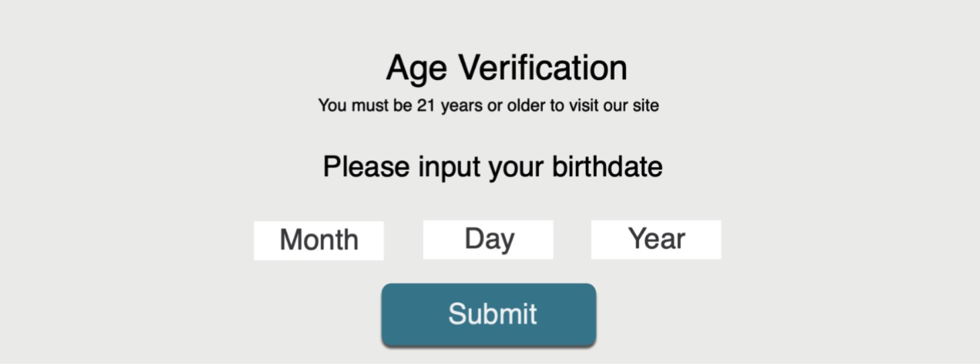Activate the white Month box
980x364 pixels.
[319, 240]
